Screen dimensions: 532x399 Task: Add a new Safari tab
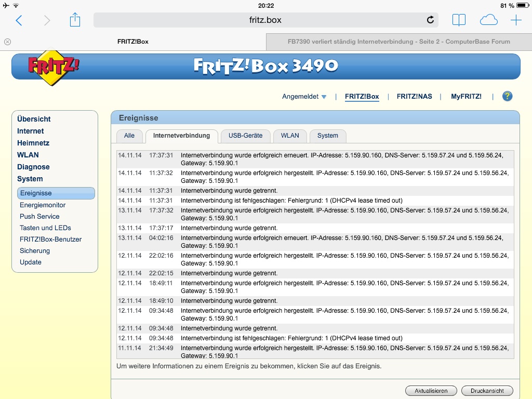[516, 20]
